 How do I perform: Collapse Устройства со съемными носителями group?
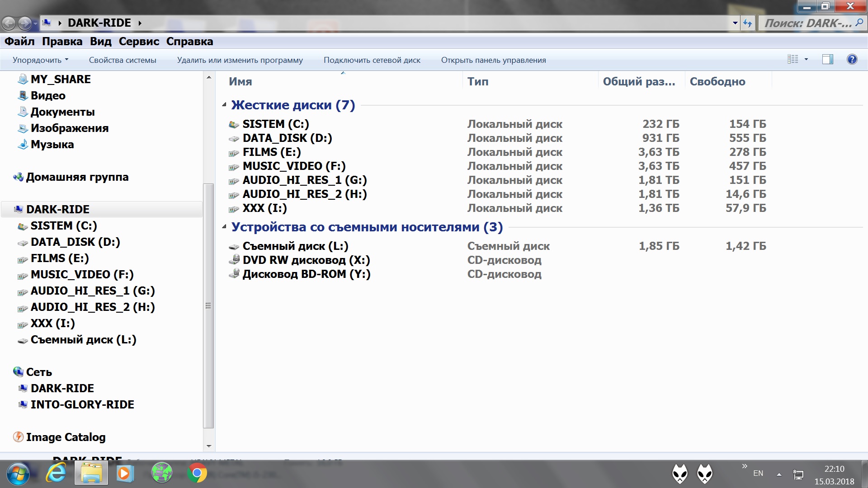click(224, 227)
